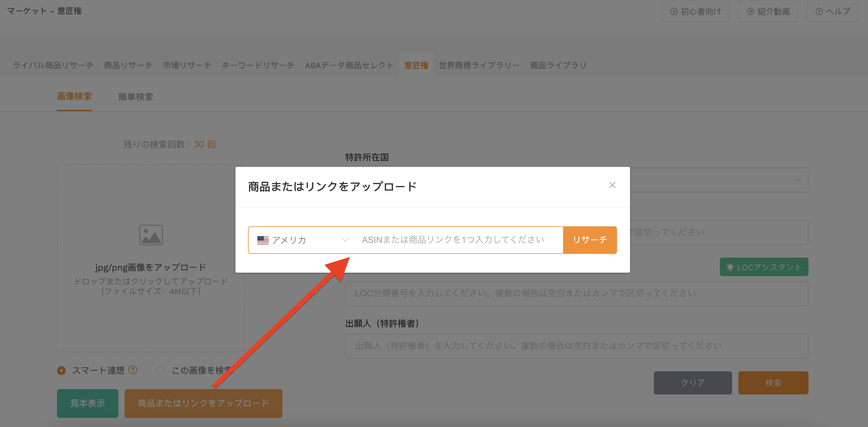Select the 意匠権 tab

pyautogui.click(x=416, y=65)
